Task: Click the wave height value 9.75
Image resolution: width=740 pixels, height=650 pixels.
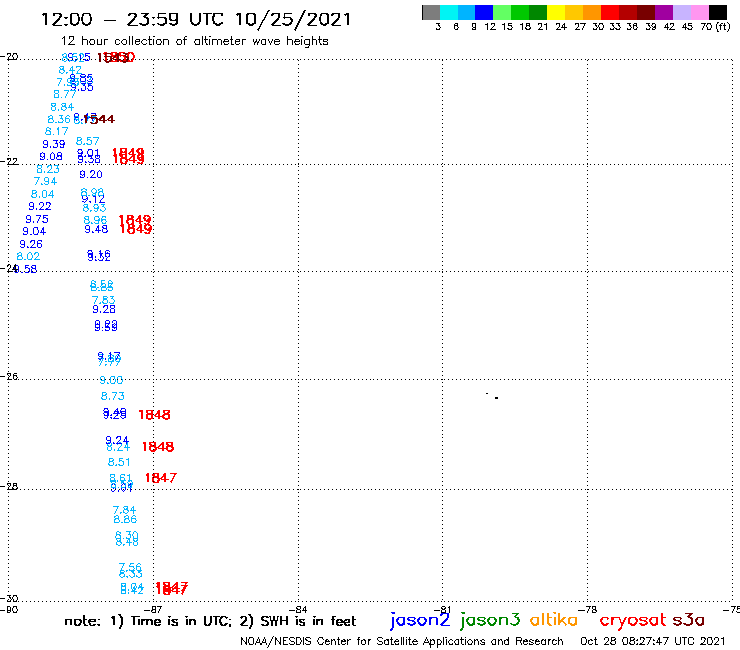Action: click(x=37, y=219)
